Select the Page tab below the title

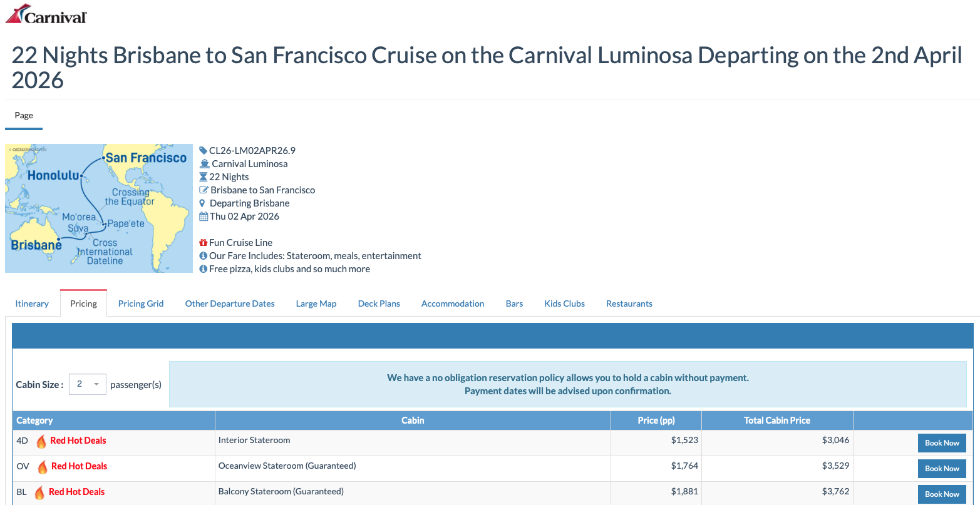pyautogui.click(x=24, y=116)
